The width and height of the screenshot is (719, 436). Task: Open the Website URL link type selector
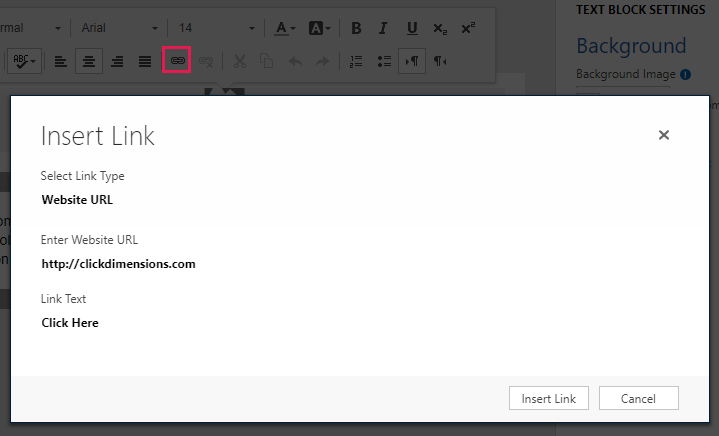coord(77,200)
